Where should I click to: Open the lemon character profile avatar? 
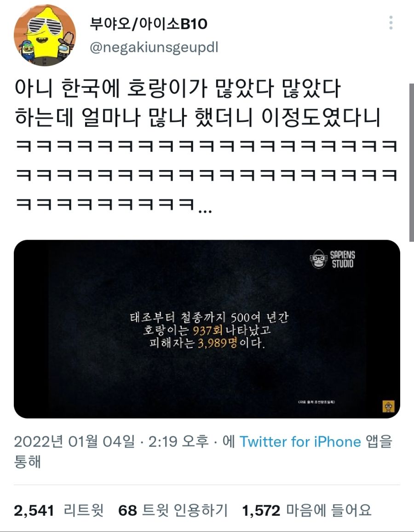[45, 35]
